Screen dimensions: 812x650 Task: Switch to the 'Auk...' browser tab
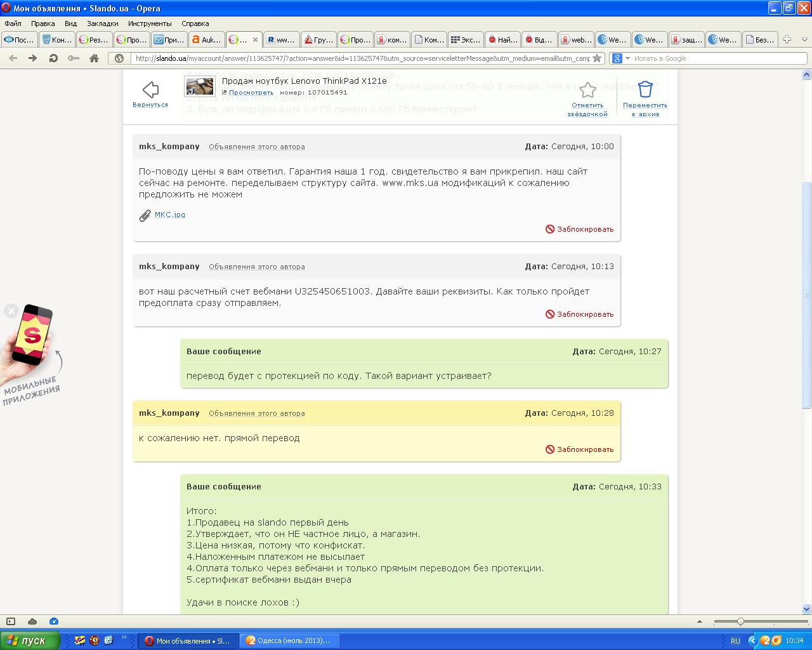coord(206,39)
